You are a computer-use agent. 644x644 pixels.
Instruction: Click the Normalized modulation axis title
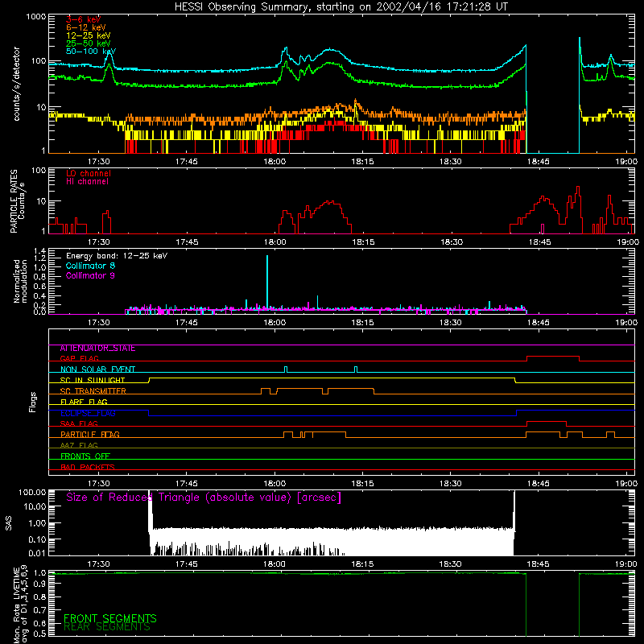click(20, 281)
